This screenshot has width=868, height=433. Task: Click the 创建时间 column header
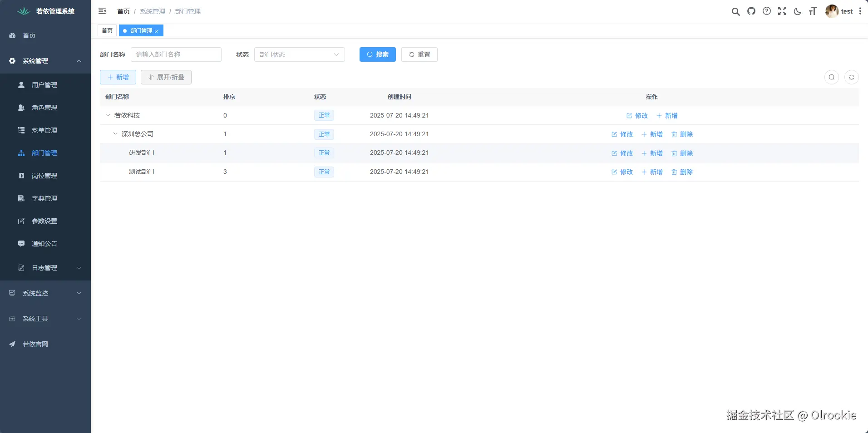pyautogui.click(x=399, y=97)
